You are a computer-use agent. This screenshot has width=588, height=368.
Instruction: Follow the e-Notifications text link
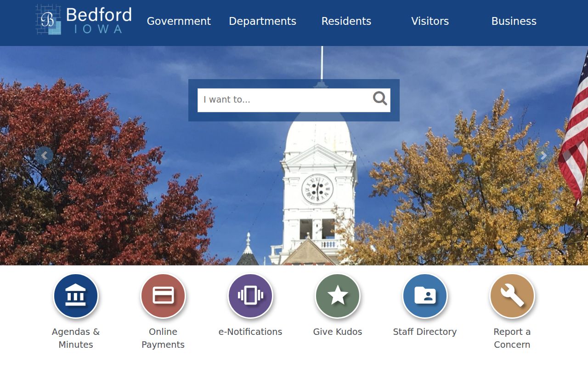(250, 332)
